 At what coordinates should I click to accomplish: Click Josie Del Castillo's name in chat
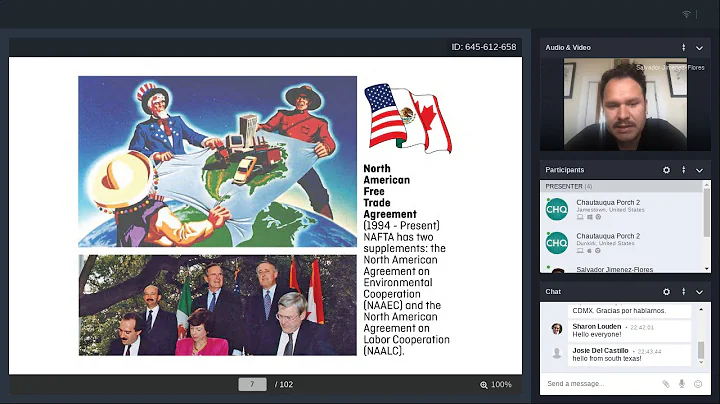(x=600, y=351)
